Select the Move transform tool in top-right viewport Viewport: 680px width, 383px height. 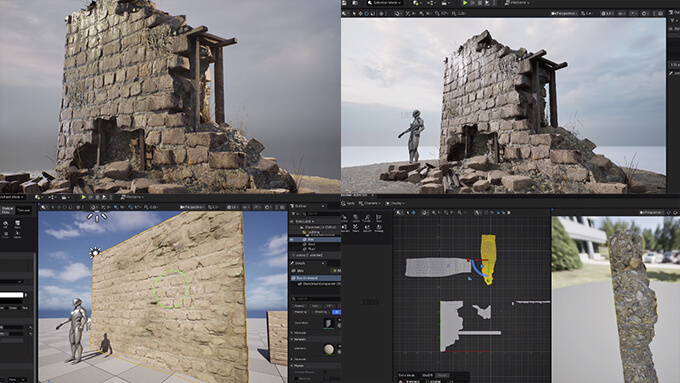click(360, 13)
